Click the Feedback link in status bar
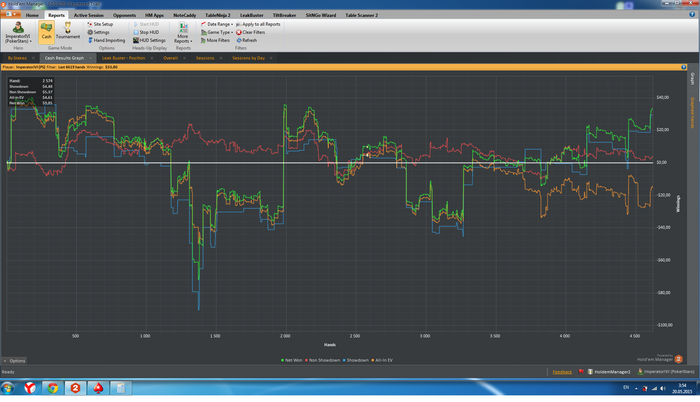The image size is (700, 402). (x=563, y=371)
